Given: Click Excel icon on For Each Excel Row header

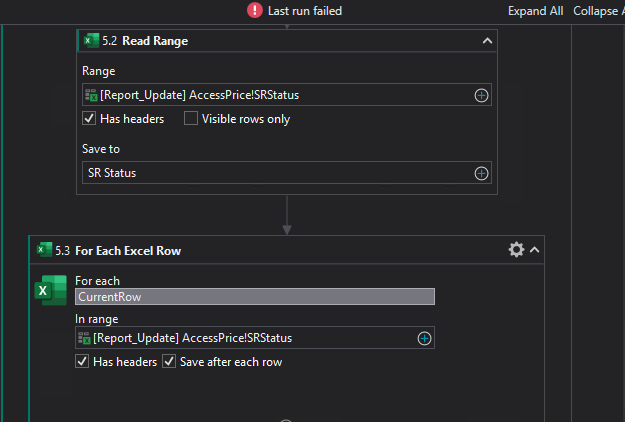Looking at the screenshot, I should tap(44, 250).
